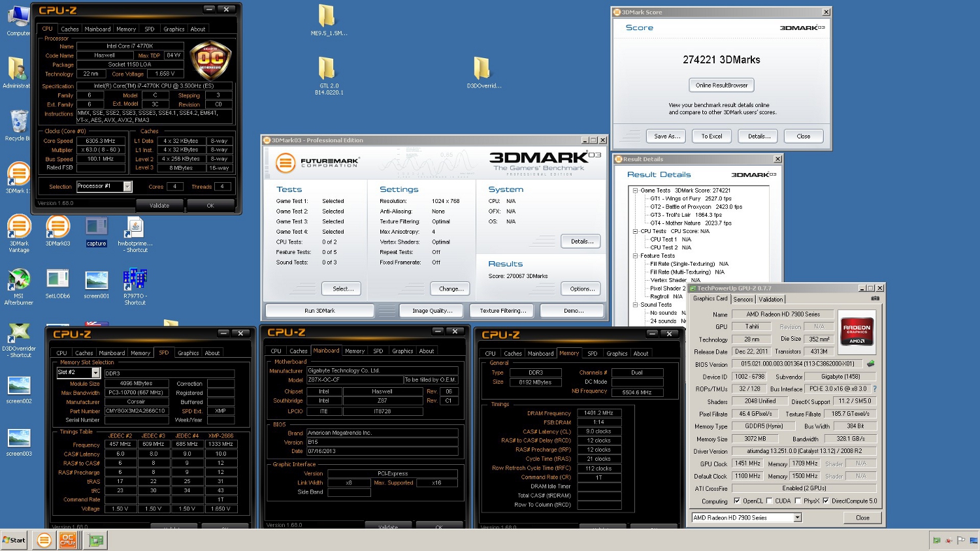The image size is (980, 551).
Task: Click the CPU-Z OC taskbar icon
Action: pyautogui.click(x=68, y=540)
